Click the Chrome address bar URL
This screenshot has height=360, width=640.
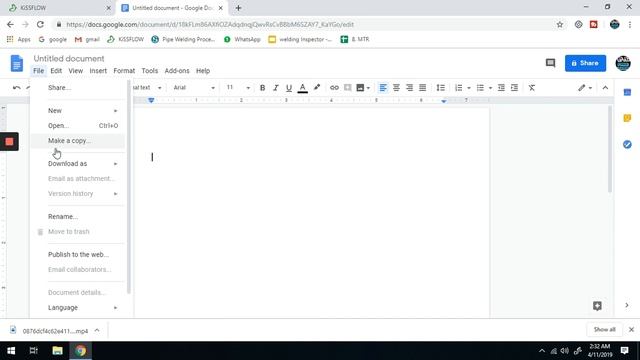coord(210,24)
